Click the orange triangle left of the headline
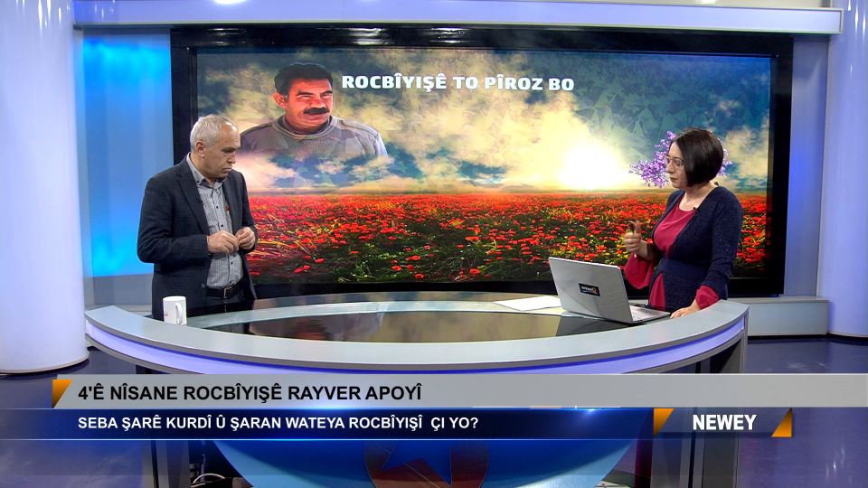868x488 pixels. 60,391
